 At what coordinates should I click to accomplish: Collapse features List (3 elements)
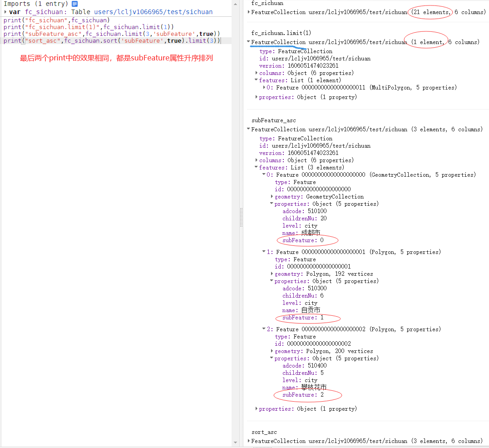pyautogui.click(x=257, y=167)
